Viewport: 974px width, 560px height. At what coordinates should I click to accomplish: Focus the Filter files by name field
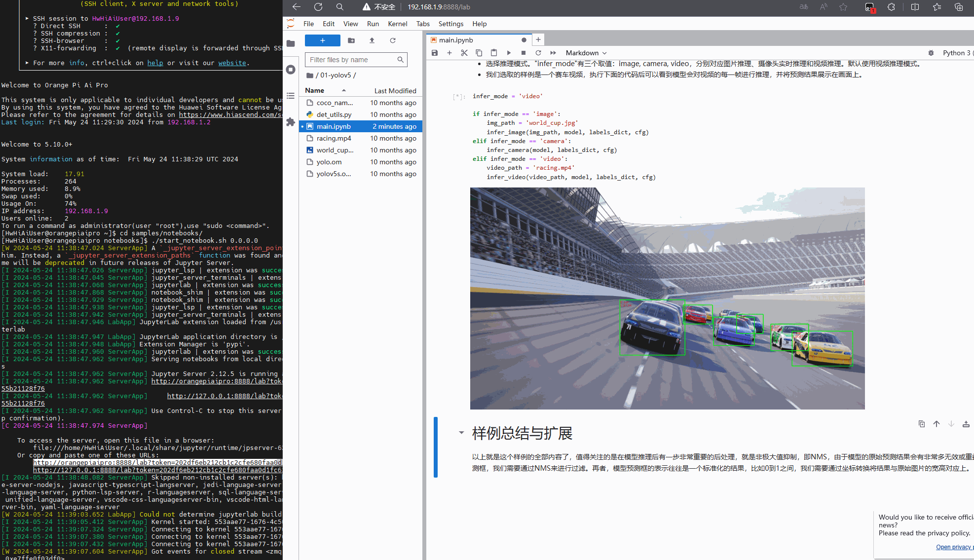pos(352,60)
